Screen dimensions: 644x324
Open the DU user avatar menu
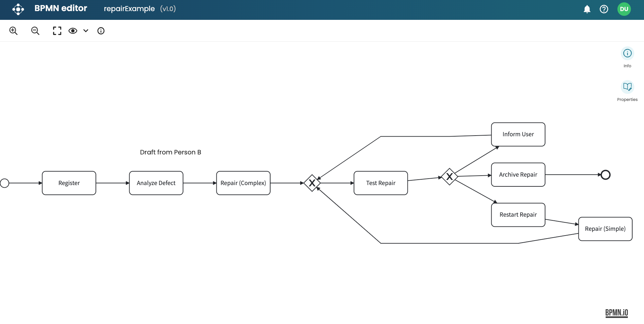(x=624, y=9)
